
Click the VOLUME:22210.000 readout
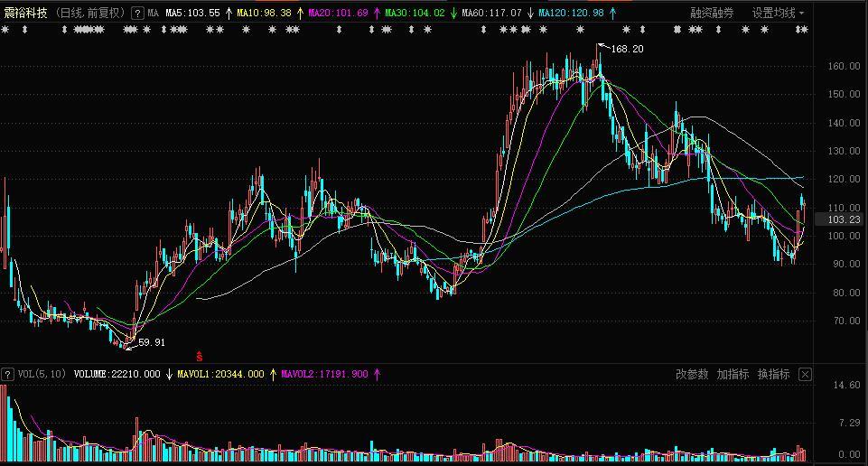(x=117, y=374)
